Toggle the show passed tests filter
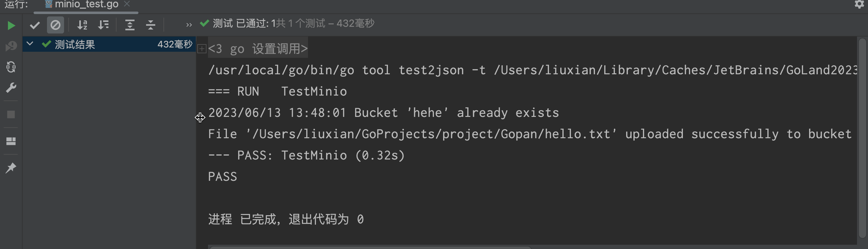This screenshot has height=249, width=868. tap(34, 25)
